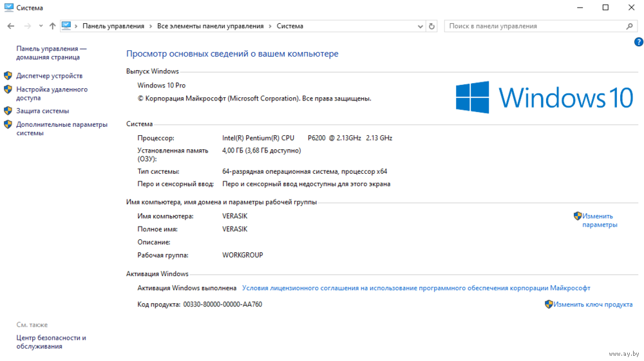Click the shield icon next to Изменить параметры

tap(578, 216)
